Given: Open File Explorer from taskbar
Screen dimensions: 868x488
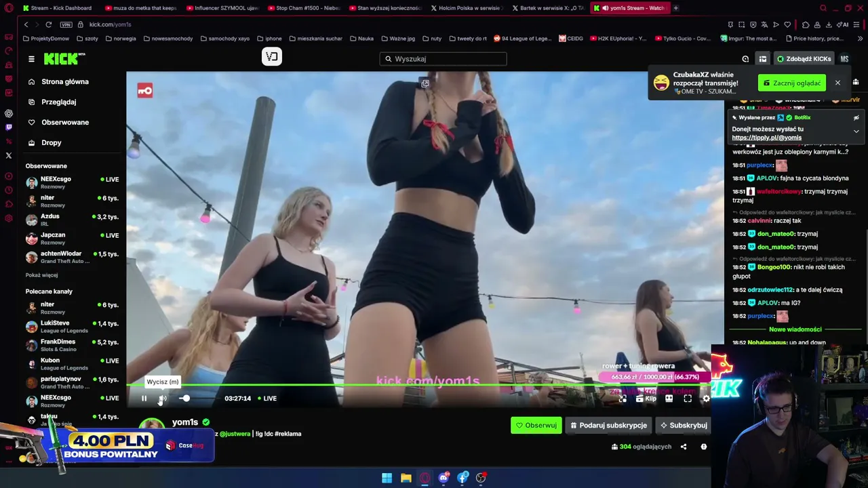Looking at the screenshot, I should [406, 478].
